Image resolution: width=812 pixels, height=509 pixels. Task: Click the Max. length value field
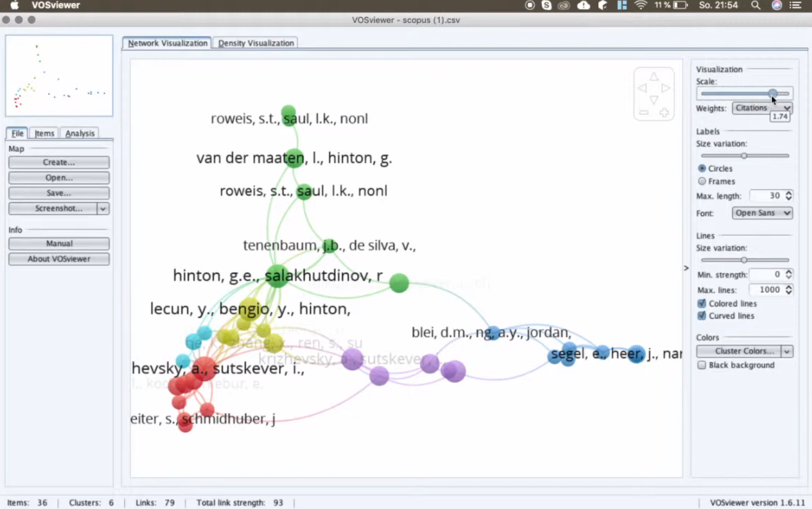tap(767, 195)
